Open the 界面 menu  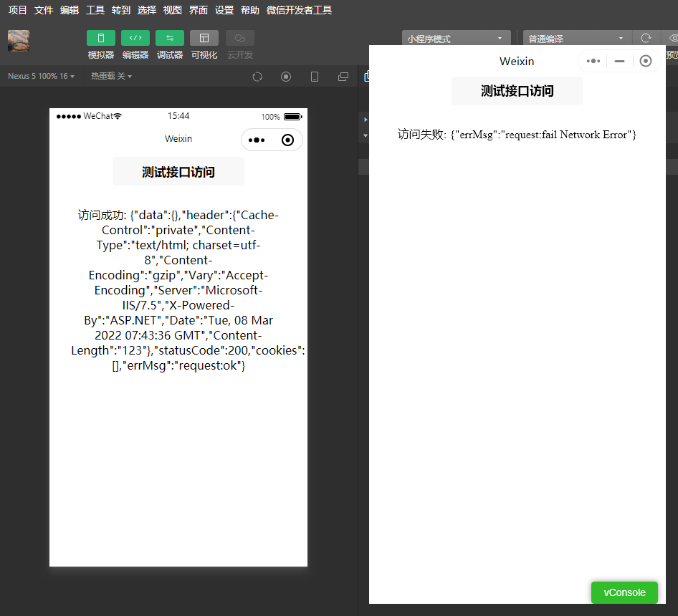(199, 10)
